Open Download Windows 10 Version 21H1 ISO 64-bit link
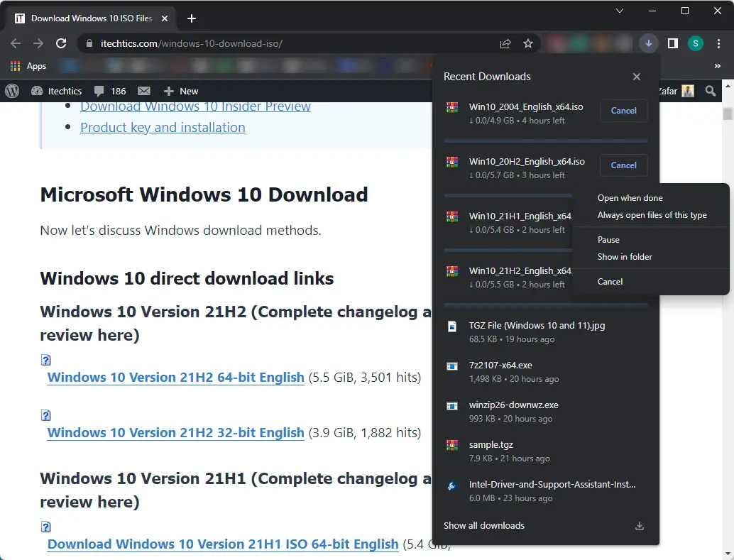Image resolution: width=734 pixels, height=560 pixels. point(223,544)
